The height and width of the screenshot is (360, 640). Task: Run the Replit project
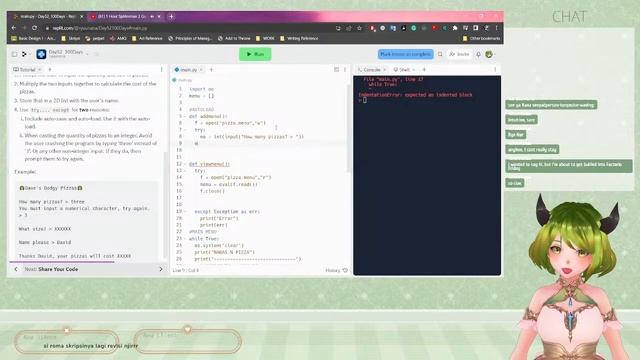[255, 54]
